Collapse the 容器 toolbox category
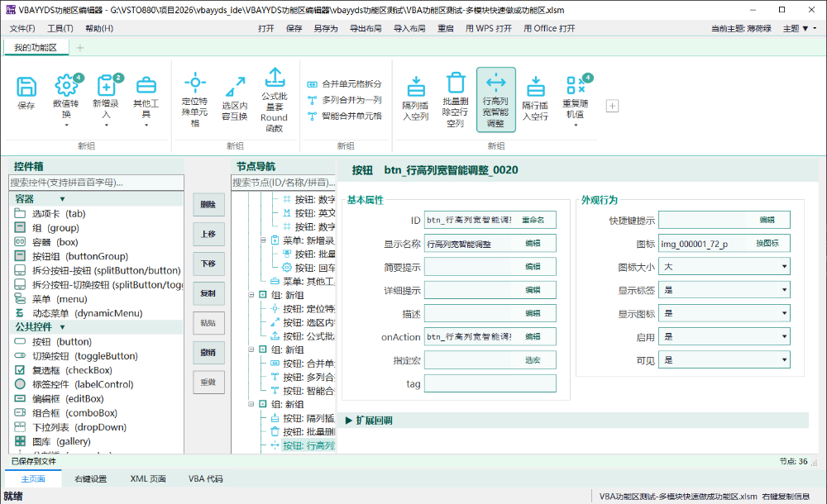 click(x=62, y=199)
